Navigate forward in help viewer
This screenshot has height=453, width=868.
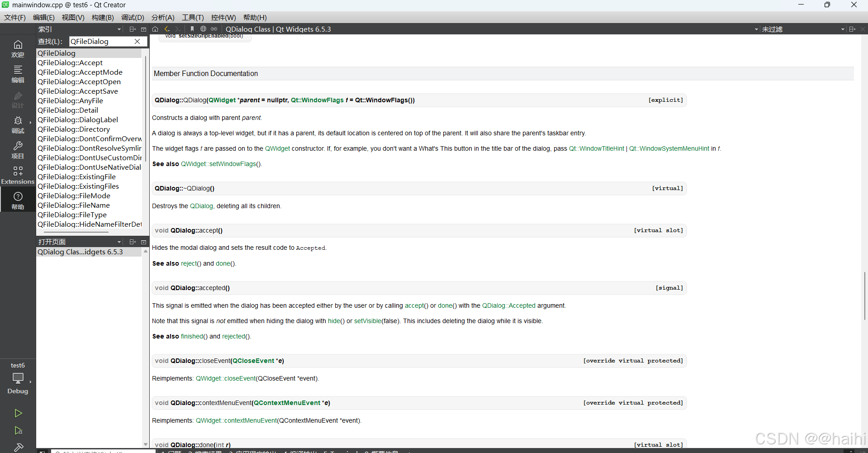click(x=178, y=29)
